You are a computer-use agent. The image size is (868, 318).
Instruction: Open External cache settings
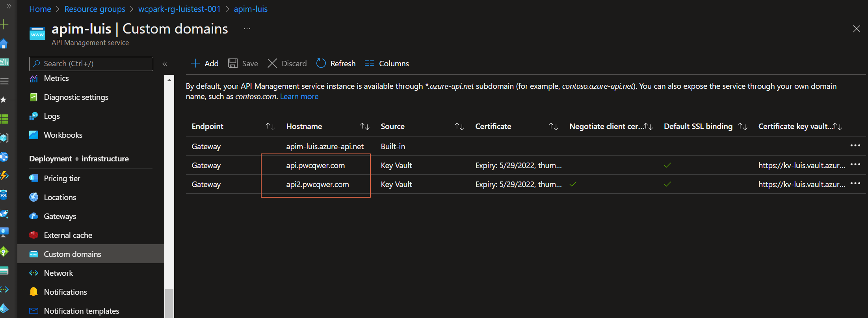tap(68, 235)
